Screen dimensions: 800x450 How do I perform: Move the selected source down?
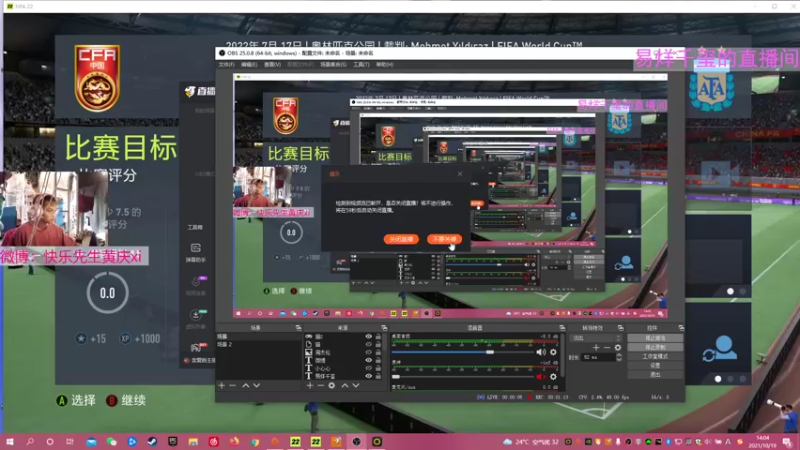tap(356, 386)
